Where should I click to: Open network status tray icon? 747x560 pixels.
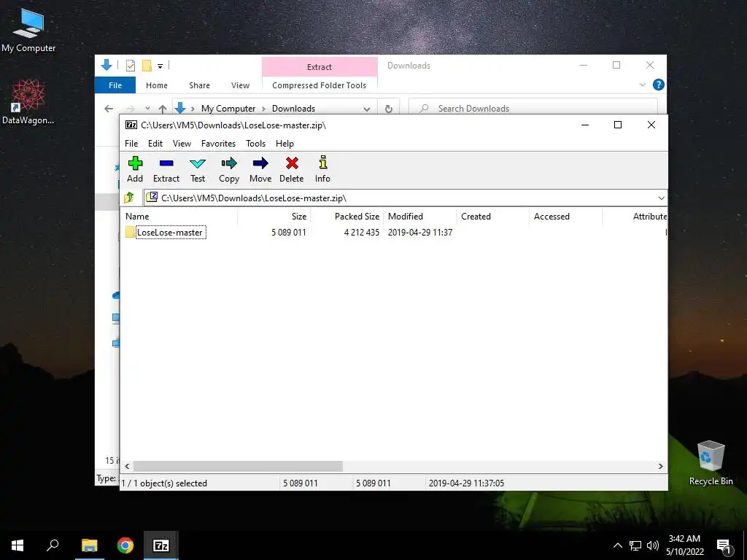click(x=635, y=545)
